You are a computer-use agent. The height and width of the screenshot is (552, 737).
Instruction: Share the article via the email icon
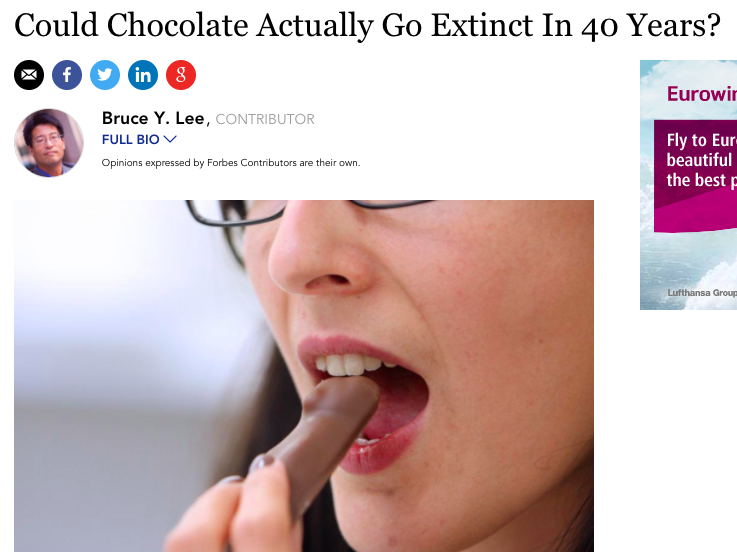(x=29, y=75)
